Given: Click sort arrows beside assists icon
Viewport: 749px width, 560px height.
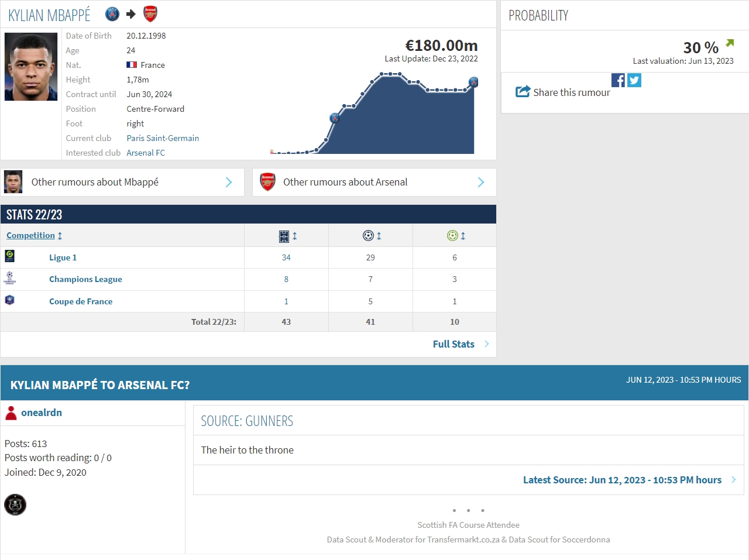Looking at the screenshot, I should [x=463, y=236].
